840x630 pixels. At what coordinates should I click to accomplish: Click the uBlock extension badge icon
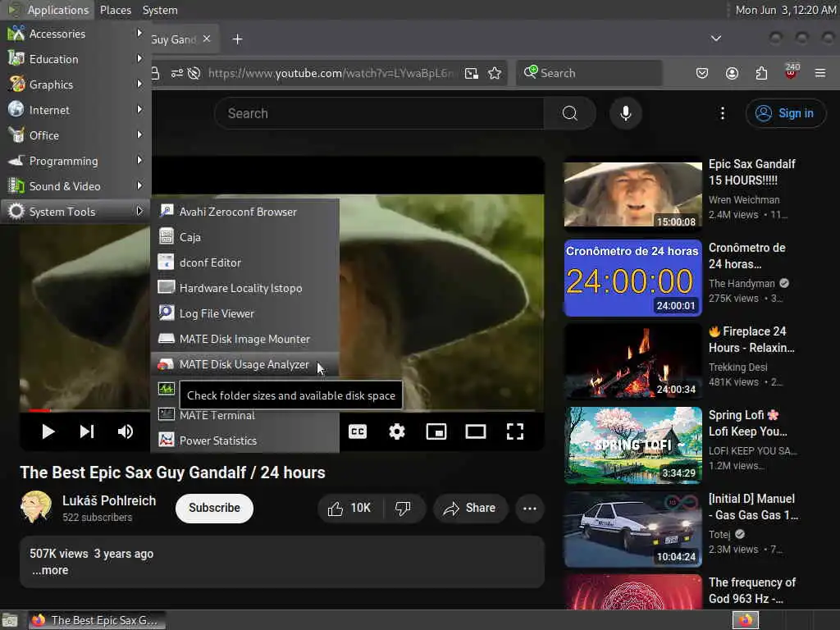[x=791, y=72]
